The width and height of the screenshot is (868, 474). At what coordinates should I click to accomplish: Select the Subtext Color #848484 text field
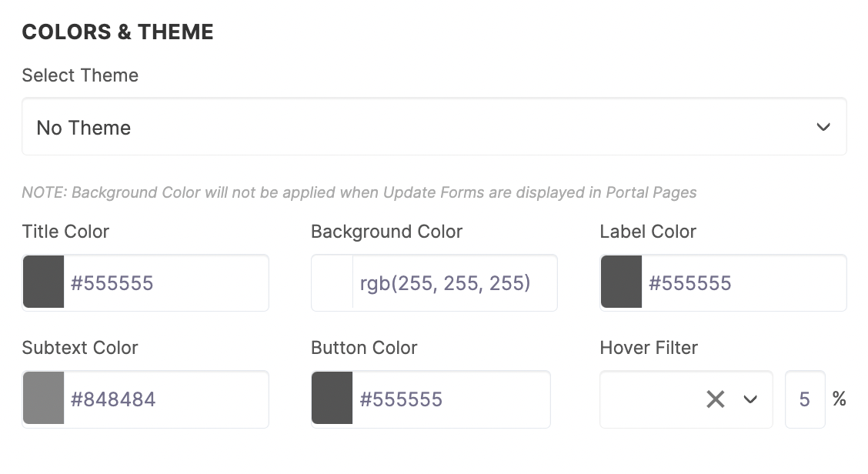[165, 399]
